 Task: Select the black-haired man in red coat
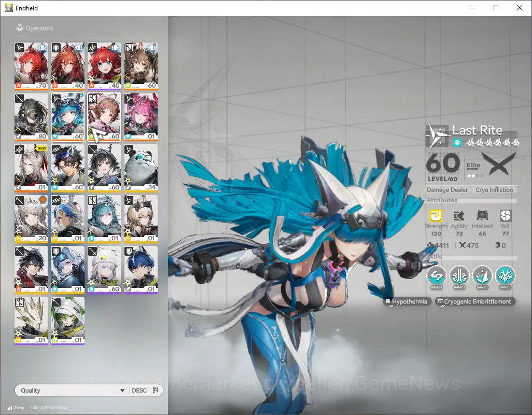pyautogui.click(x=31, y=270)
